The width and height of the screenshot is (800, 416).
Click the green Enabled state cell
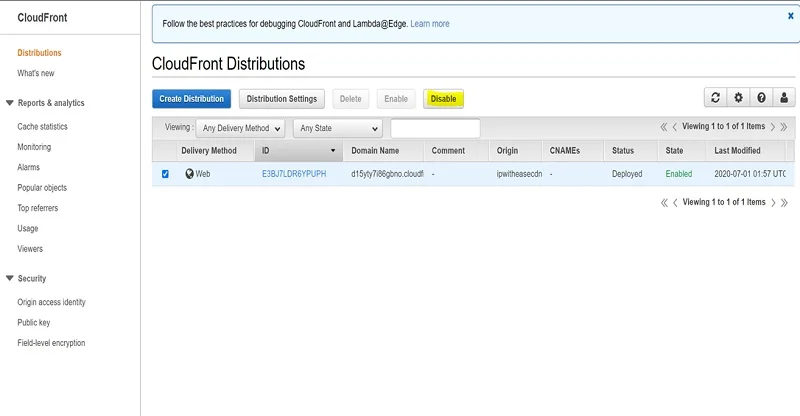679,174
